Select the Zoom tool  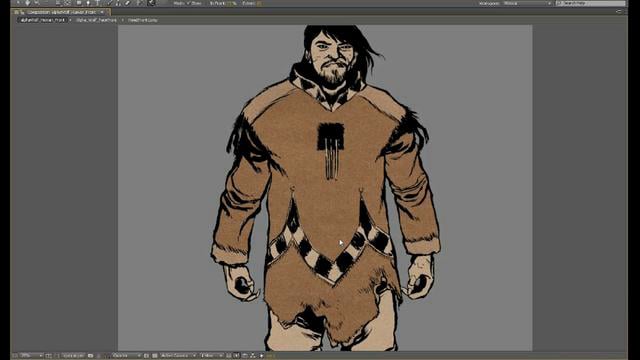point(37,3)
